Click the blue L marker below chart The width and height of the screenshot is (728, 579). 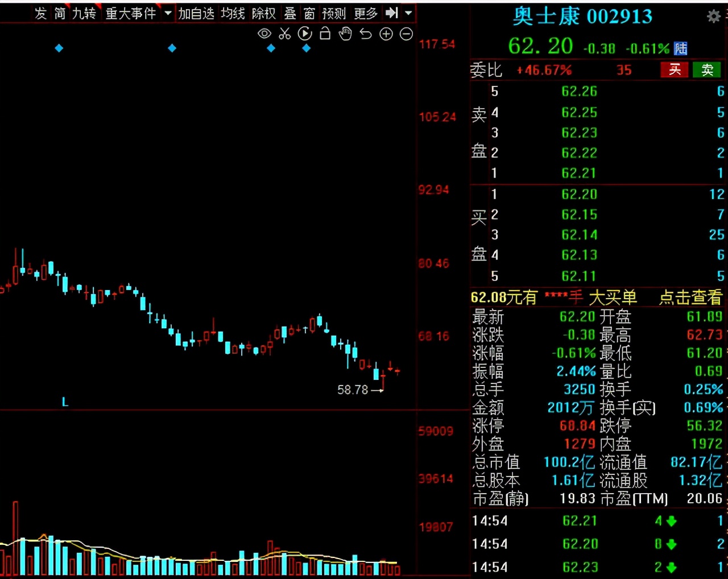point(65,402)
